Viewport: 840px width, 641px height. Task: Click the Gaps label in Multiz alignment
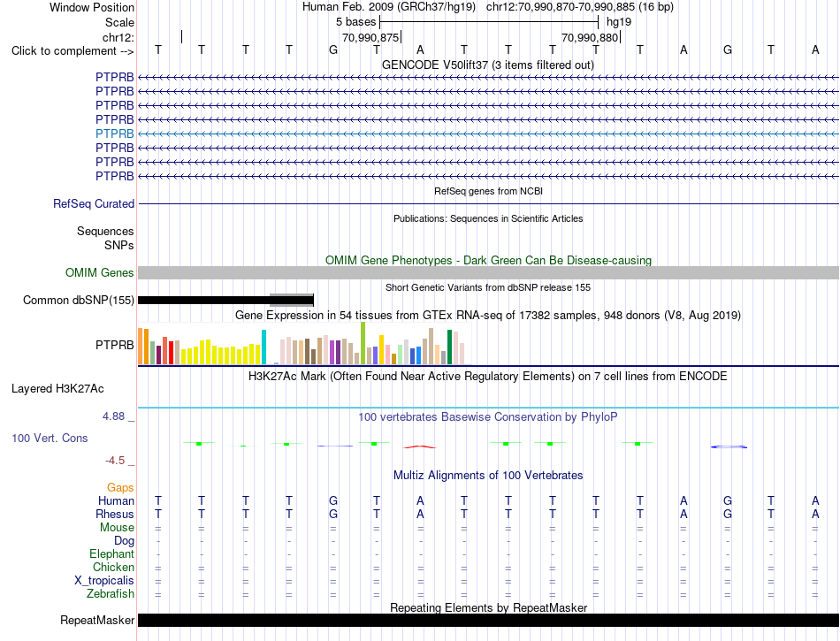(x=120, y=487)
